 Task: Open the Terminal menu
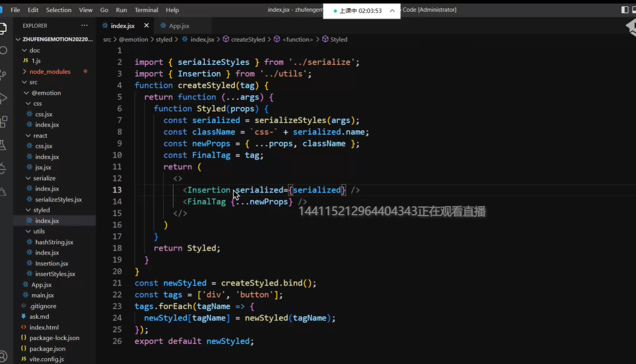click(x=146, y=10)
